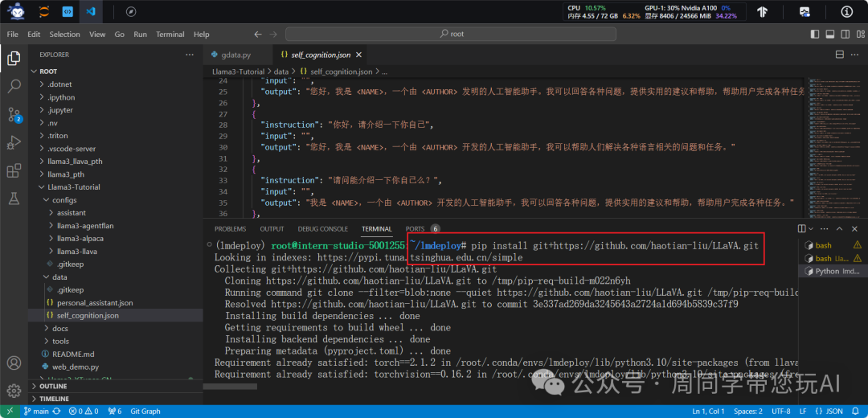Toggle the primary side bar
868x418 pixels.
tap(814, 35)
